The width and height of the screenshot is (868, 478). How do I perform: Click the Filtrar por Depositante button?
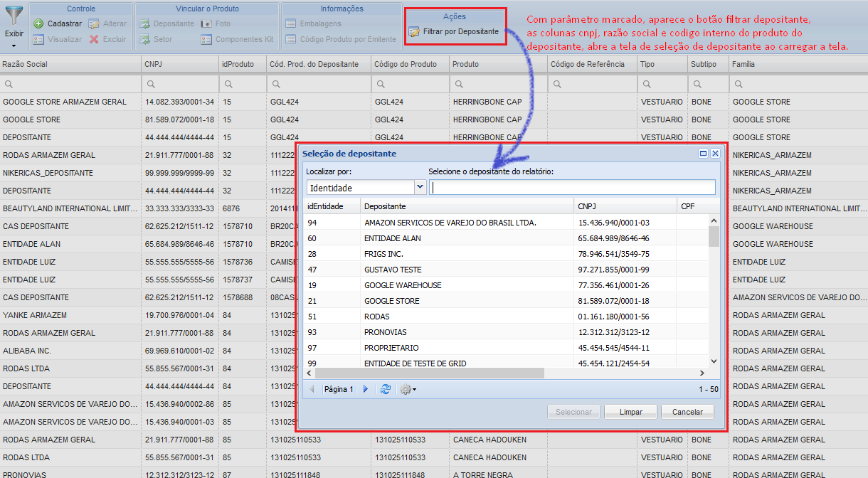[x=454, y=32]
